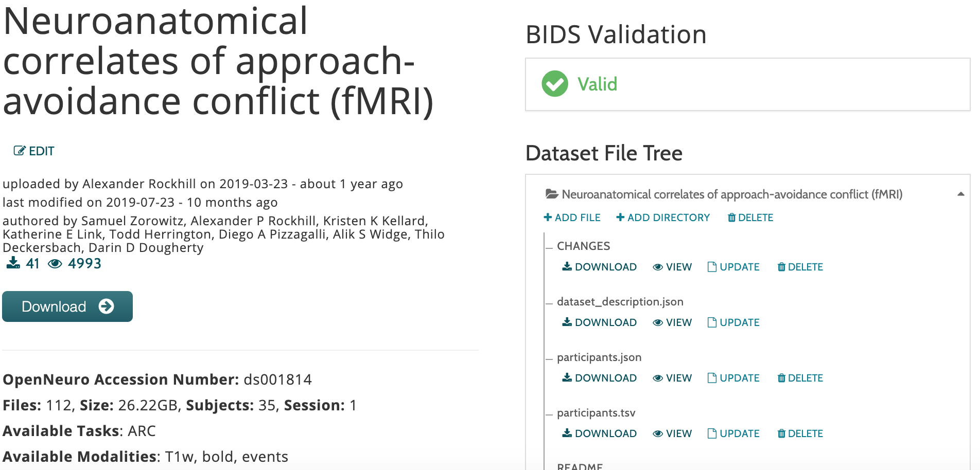Click the trash icon for dataset DELETE
This screenshot has width=980, height=470.
[x=731, y=218]
